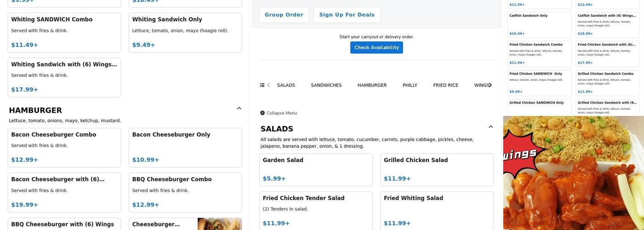Collapse the HAMBURGER section chevron
This screenshot has width=644, height=230.
239,109
